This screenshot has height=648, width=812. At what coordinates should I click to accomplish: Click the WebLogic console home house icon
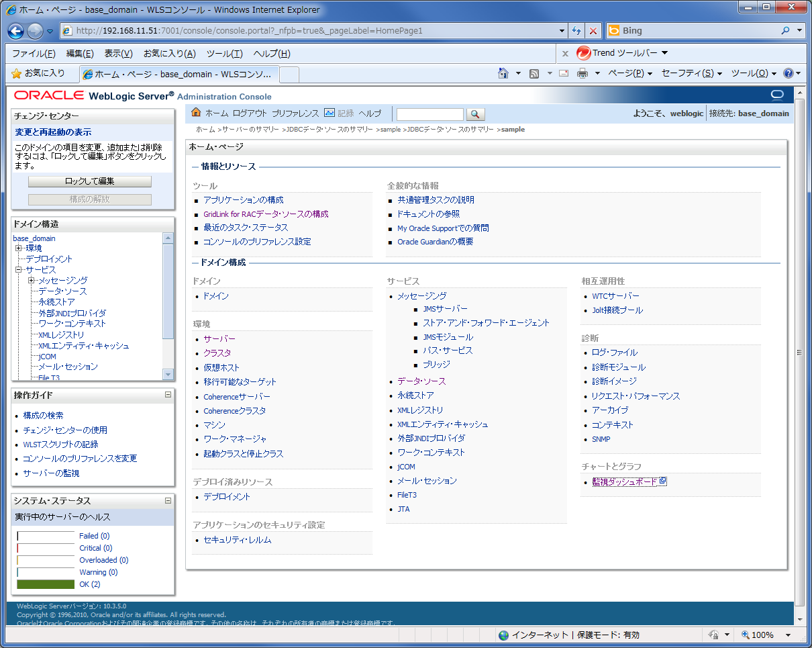click(x=197, y=113)
